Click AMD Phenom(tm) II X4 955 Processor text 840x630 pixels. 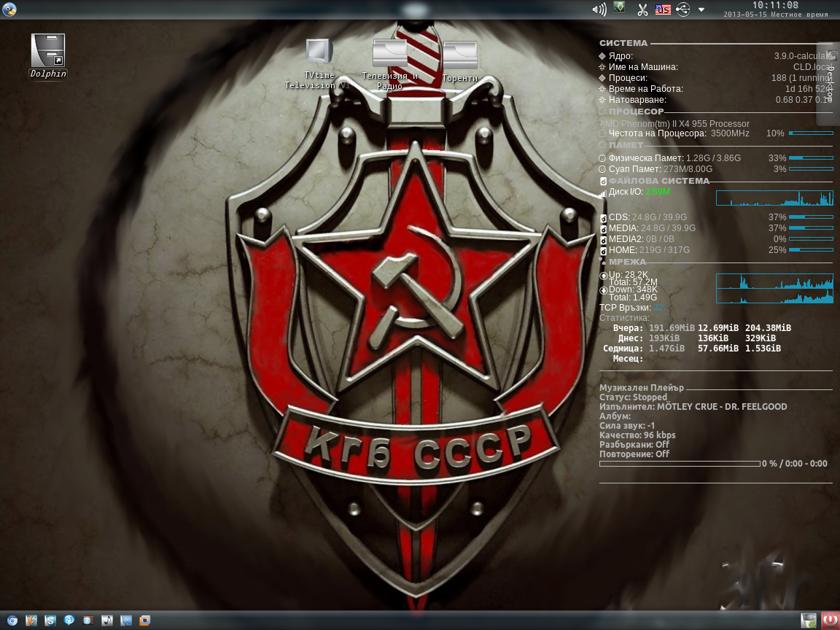click(674, 123)
